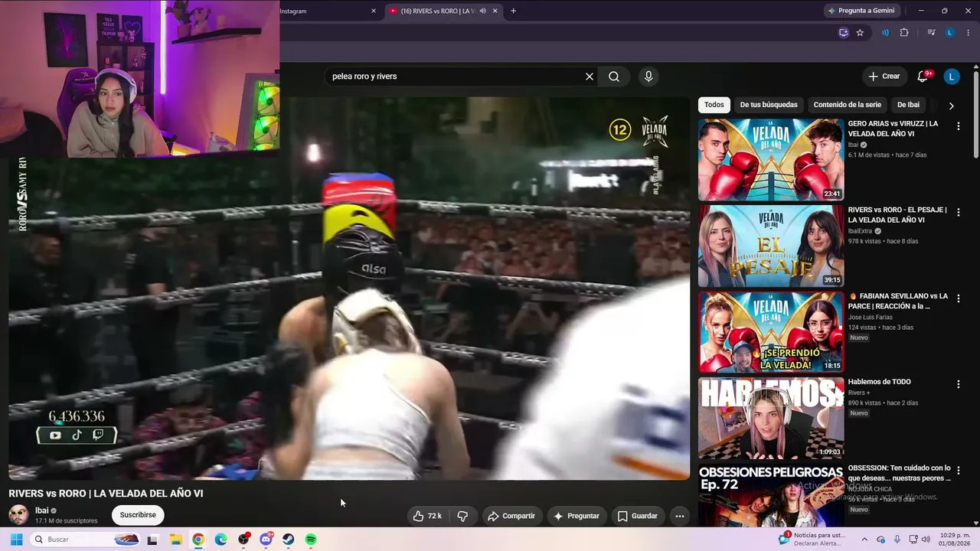Start voice search with the microphone
The image size is (980, 551).
tap(648, 77)
